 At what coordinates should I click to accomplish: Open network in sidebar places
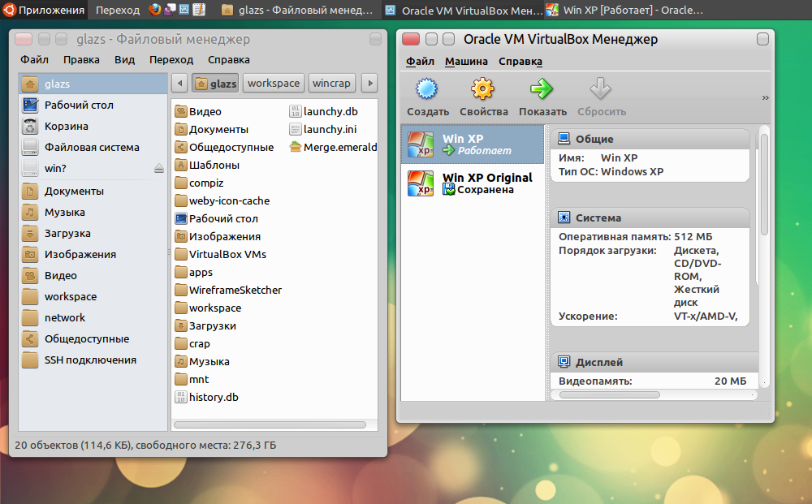point(93,317)
